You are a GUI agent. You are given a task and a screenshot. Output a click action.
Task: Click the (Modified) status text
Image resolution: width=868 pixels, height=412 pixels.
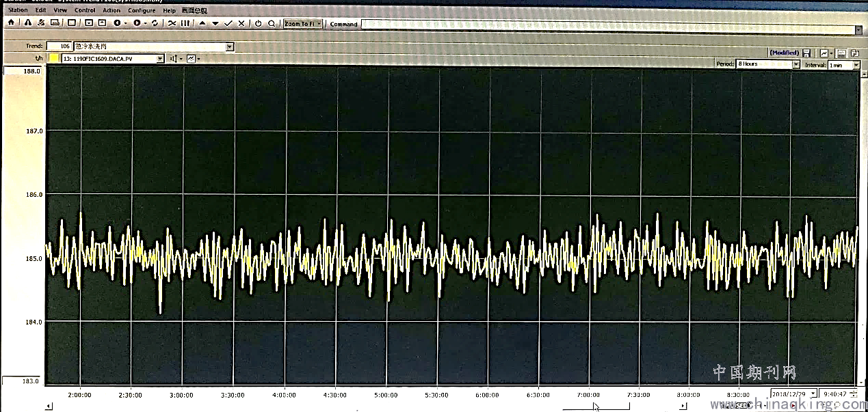pos(784,53)
